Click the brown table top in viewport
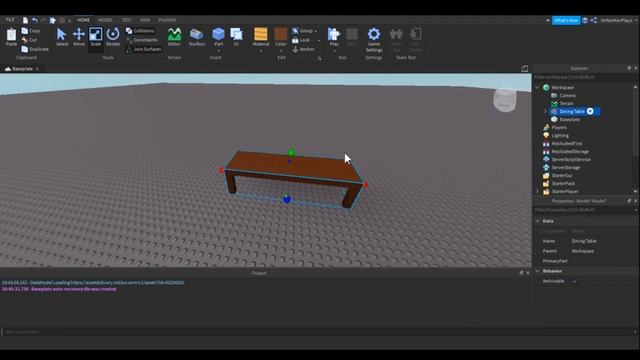Viewport: 640px width, 360px height. tap(294, 167)
